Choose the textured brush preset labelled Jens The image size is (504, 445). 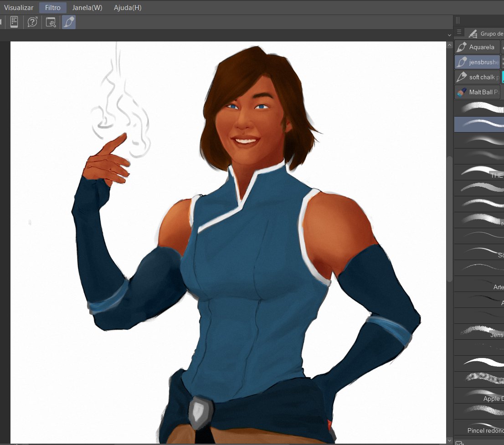479,331
